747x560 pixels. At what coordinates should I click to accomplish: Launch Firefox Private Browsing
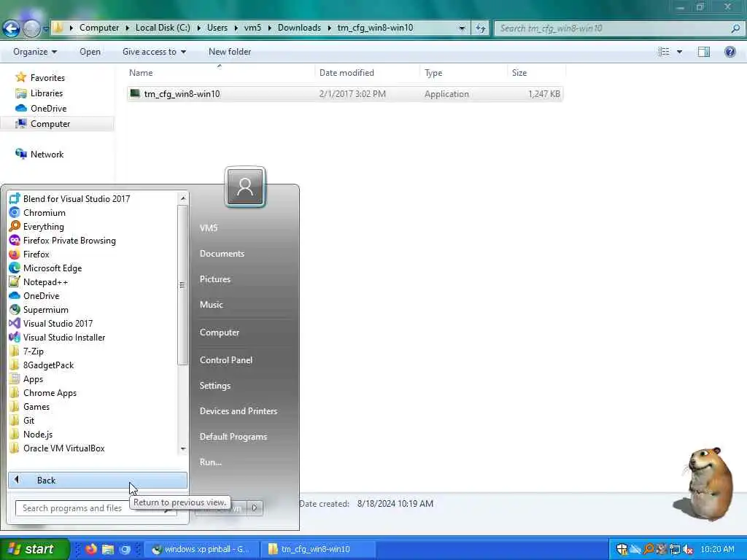click(x=69, y=240)
